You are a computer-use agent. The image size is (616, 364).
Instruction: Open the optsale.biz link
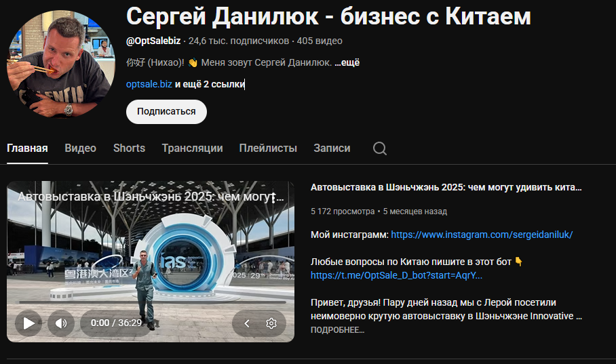coord(149,84)
